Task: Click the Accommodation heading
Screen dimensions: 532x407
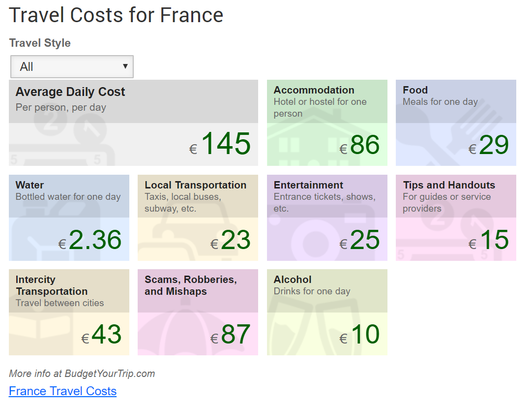Action: point(314,90)
